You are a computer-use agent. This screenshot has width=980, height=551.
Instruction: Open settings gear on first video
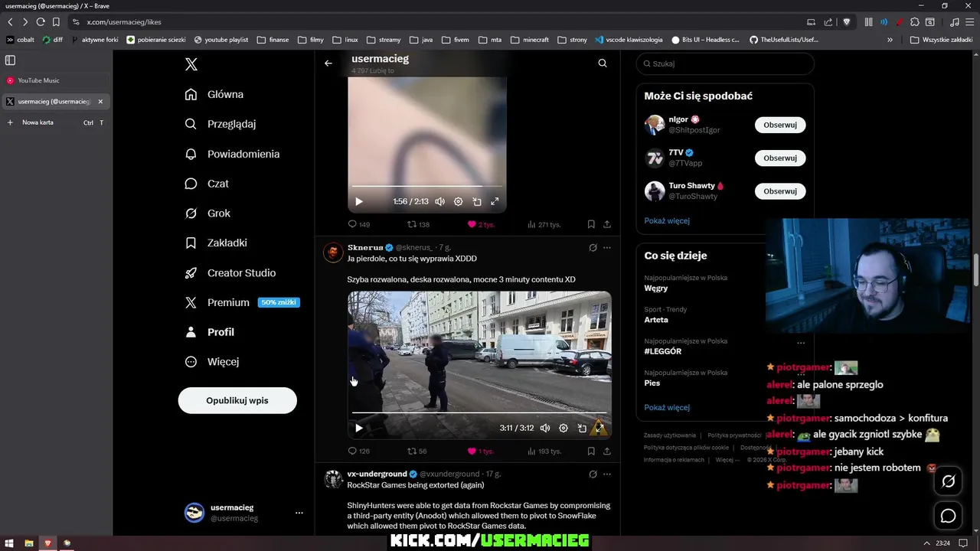pyautogui.click(x=458, y=202)
